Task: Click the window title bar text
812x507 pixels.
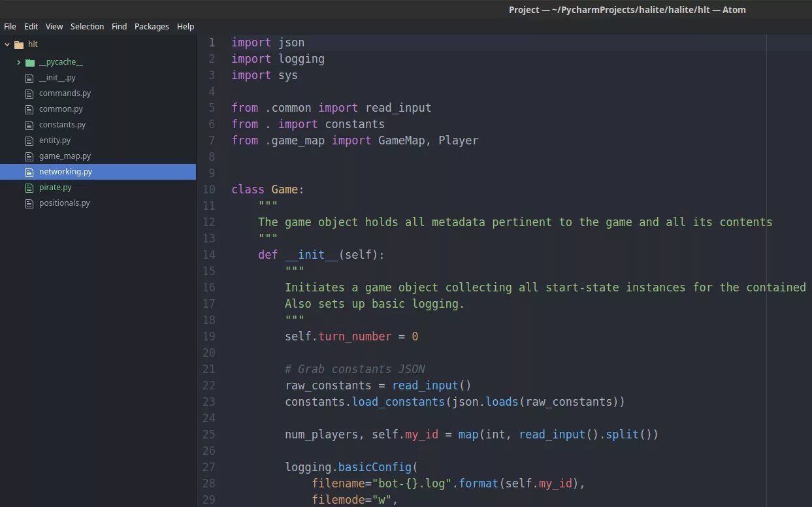Action: tap(627, 10)
